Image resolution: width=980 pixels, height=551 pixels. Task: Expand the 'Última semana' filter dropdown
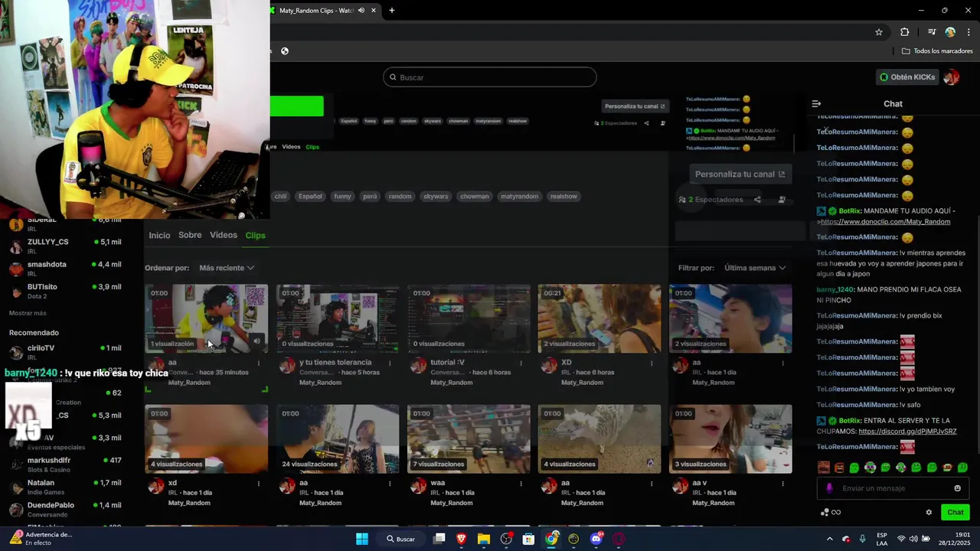click(x=755, y=268)
